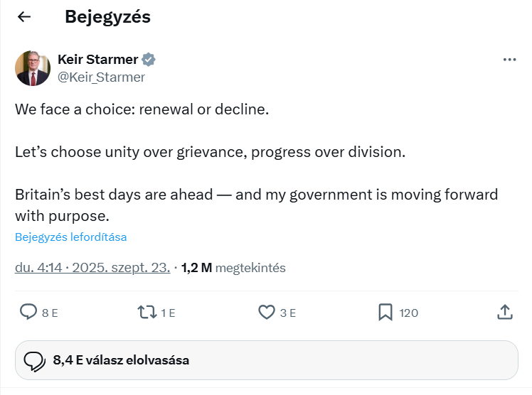This screenshot has width=532, height=395.
Task: Click the 3 E like count
Action: [287, 313]
